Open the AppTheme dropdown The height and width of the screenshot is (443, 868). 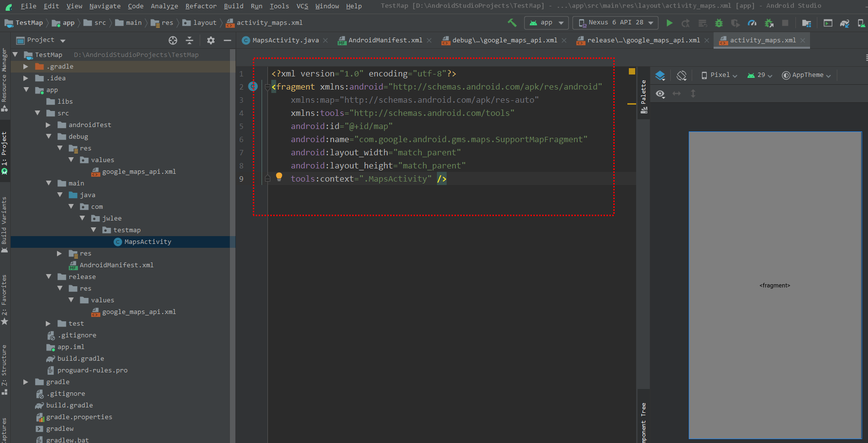[x=807, y=75]
